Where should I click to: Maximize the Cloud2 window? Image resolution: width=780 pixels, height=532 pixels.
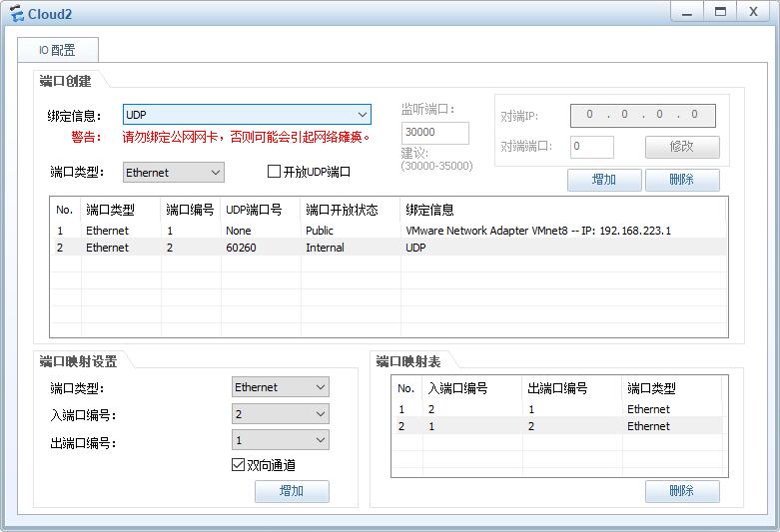coord(719,11)
